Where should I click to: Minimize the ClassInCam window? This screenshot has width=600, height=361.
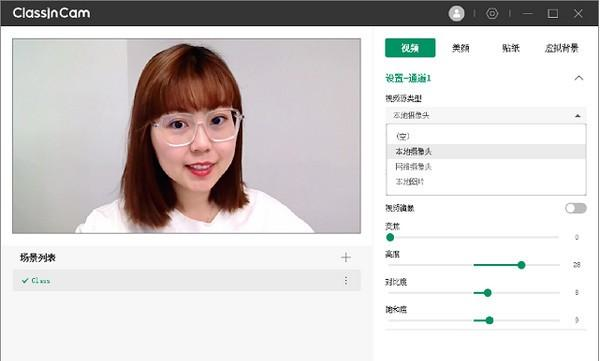tap(528, 13)
